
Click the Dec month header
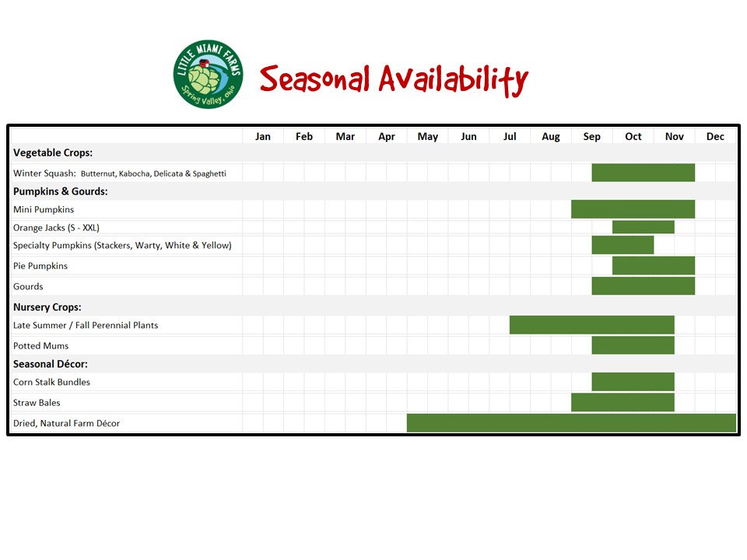click(715, 137)
